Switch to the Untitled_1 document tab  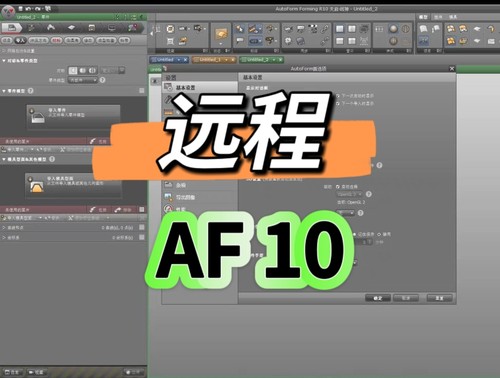(214, 60)
